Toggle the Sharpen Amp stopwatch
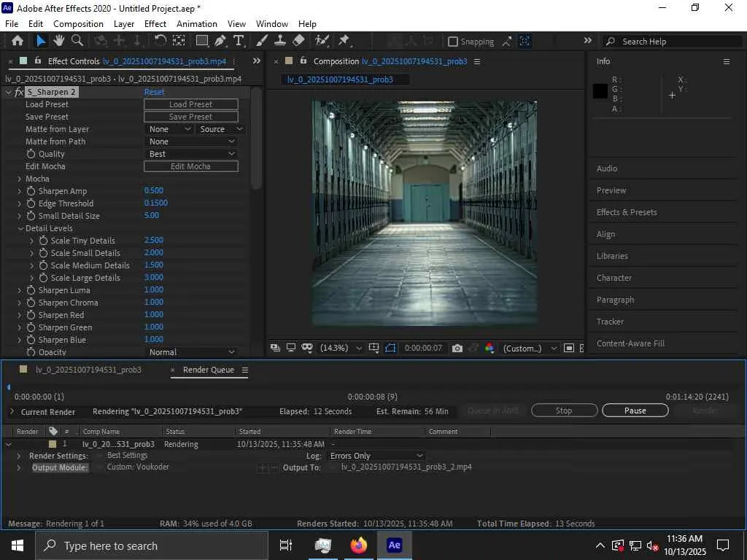This screenshot has width=747, height=560. [31, 191]
